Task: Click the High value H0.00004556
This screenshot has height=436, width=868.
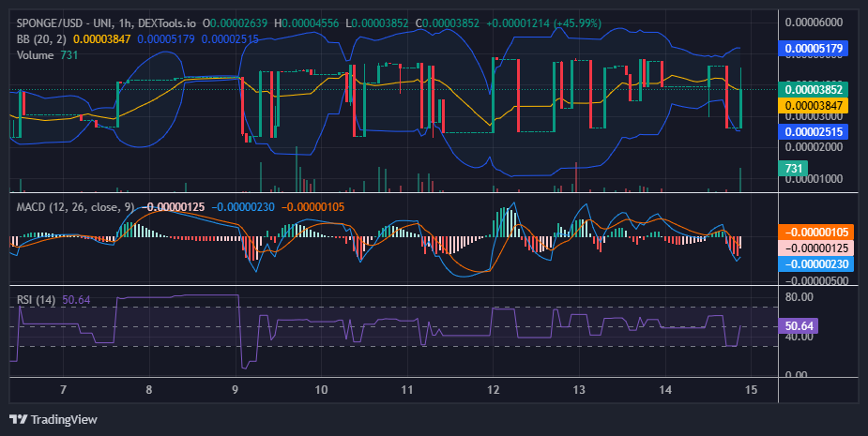Action: pyautogui.click(x=306, y=23)
